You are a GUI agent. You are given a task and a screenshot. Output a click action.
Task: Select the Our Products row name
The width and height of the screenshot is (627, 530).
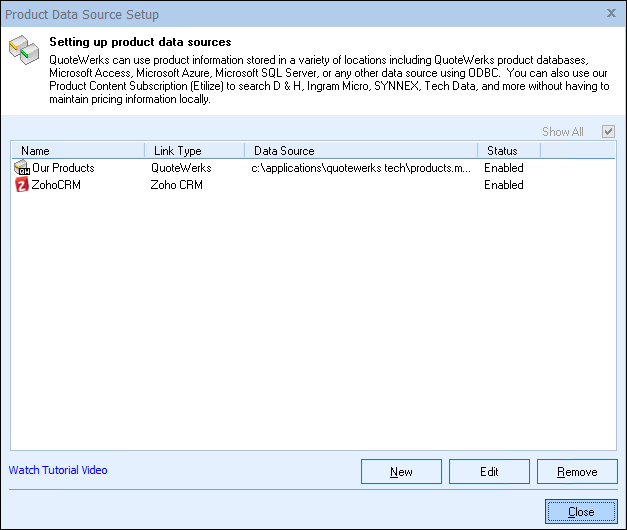63,168
